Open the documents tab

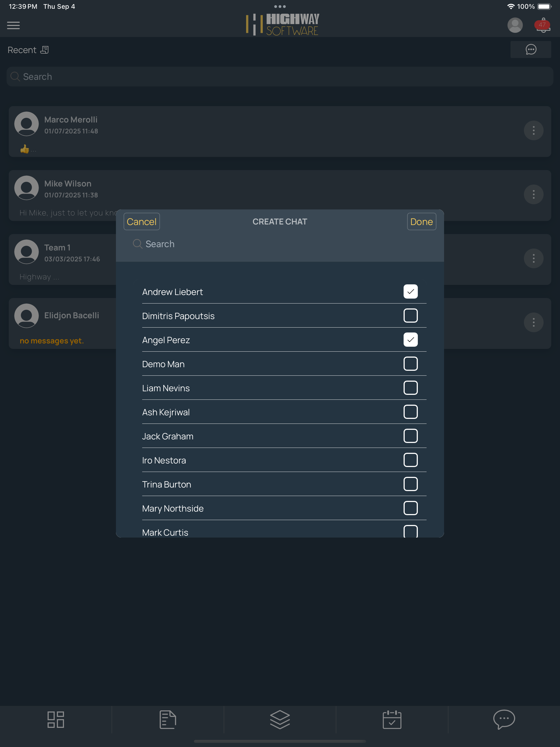point(168,719)
